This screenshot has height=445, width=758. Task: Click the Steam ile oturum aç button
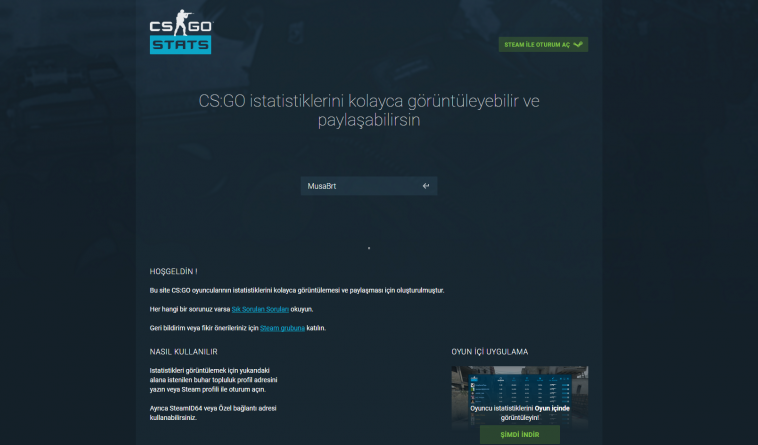coord(543,44)
